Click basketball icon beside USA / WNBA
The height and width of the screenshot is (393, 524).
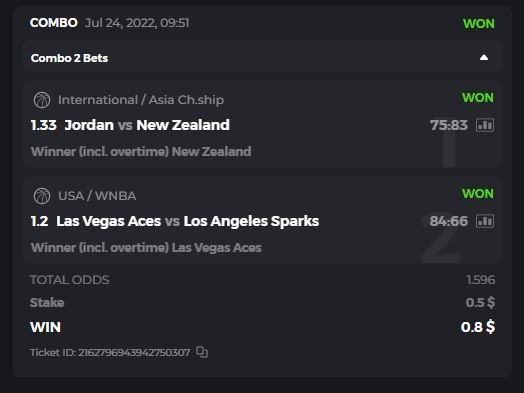point(42,196)
